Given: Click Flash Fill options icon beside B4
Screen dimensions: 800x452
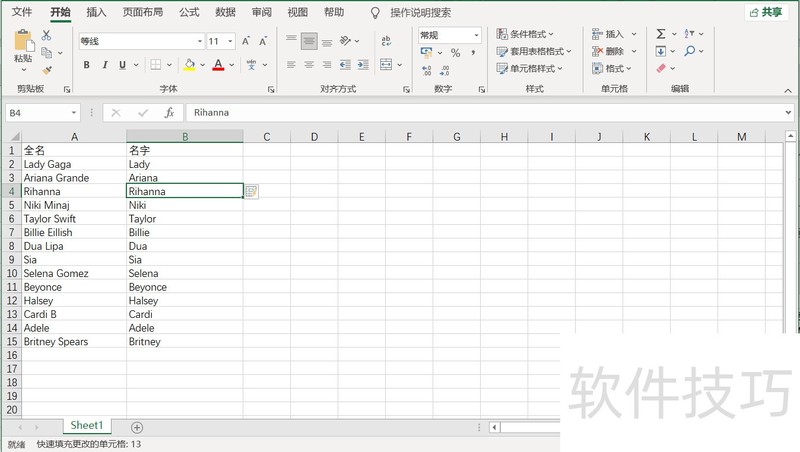Looking at the screenshot, I should 251,191.
